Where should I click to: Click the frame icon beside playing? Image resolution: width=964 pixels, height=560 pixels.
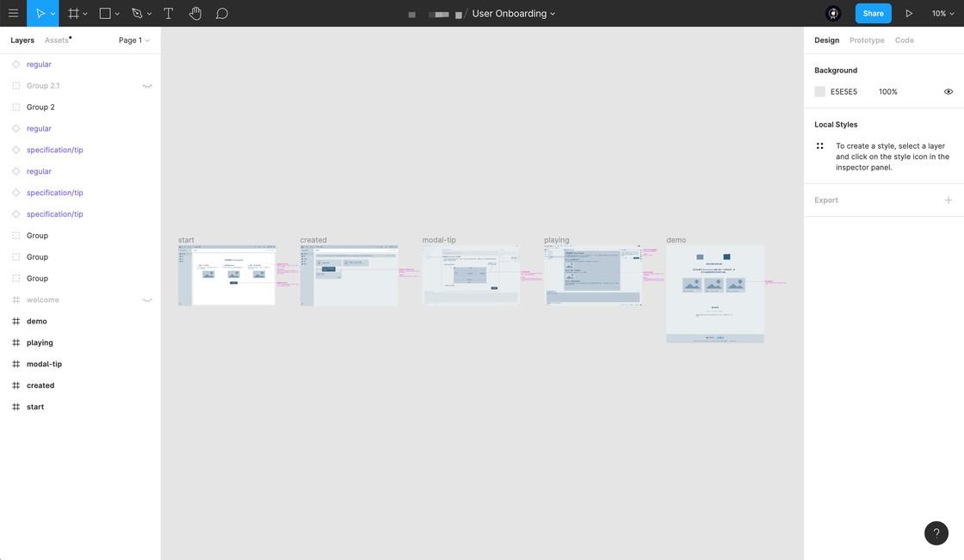(x=16, y=342)
